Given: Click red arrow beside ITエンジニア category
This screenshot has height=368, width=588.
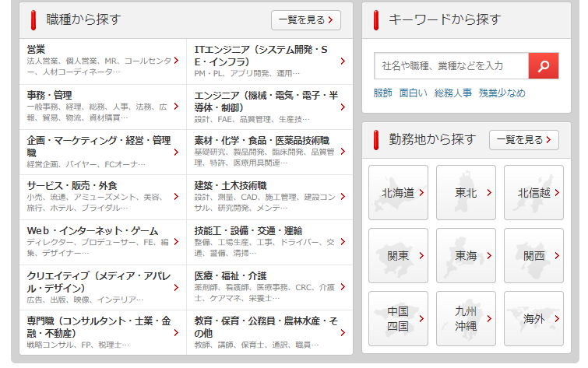Looking at the screenshot, I should pyautogui.click(x=343, y=61).
